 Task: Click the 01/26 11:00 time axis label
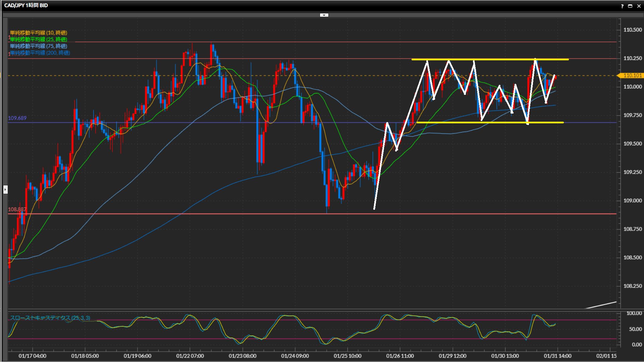(x=400, y=356)
